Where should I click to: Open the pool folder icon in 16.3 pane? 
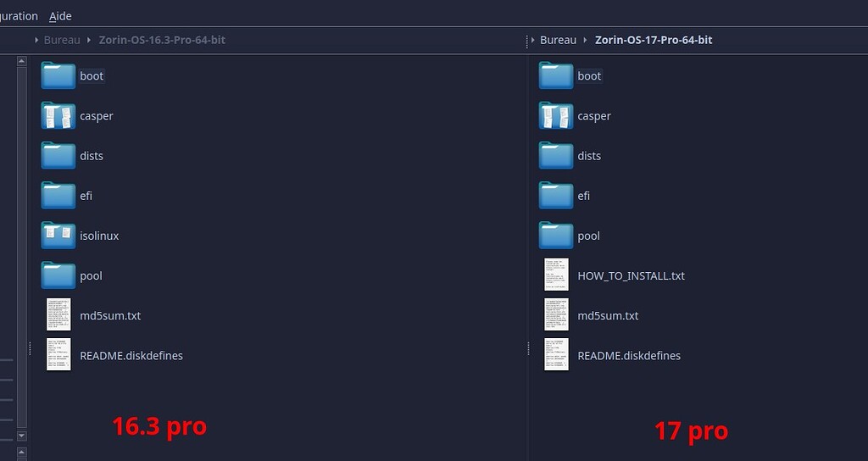58,275
